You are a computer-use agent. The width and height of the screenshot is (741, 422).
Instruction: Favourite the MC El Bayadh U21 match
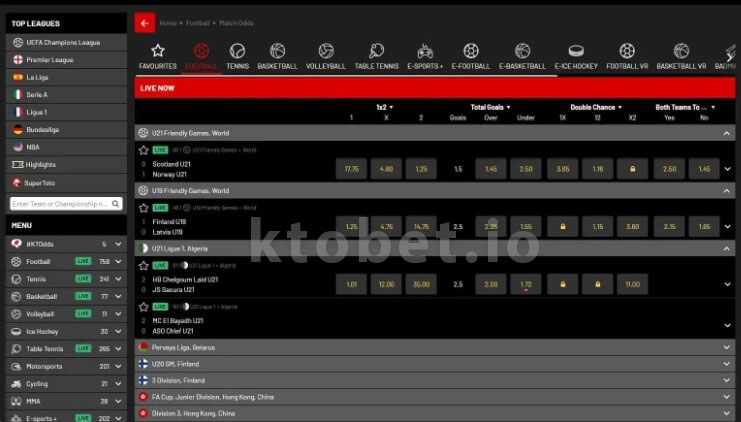[144, 307]
